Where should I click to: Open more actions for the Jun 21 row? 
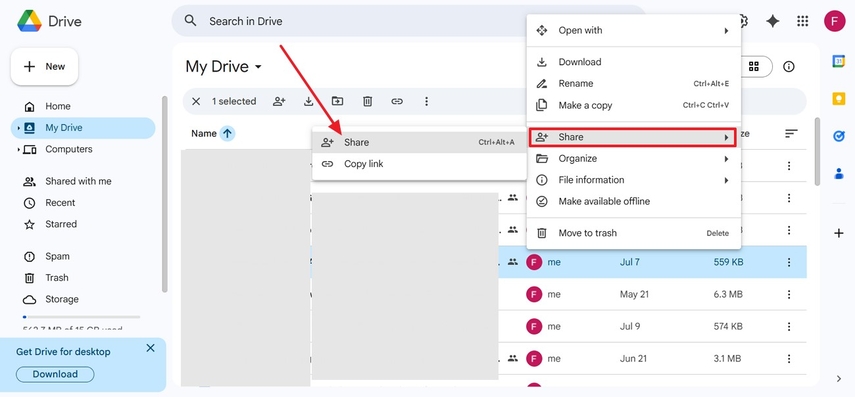click(x=788, y=359)
